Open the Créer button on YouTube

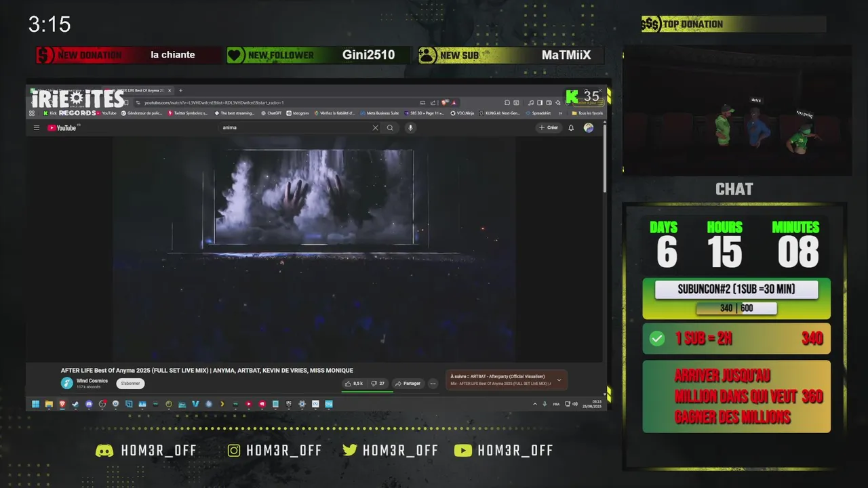pos(549,127)
